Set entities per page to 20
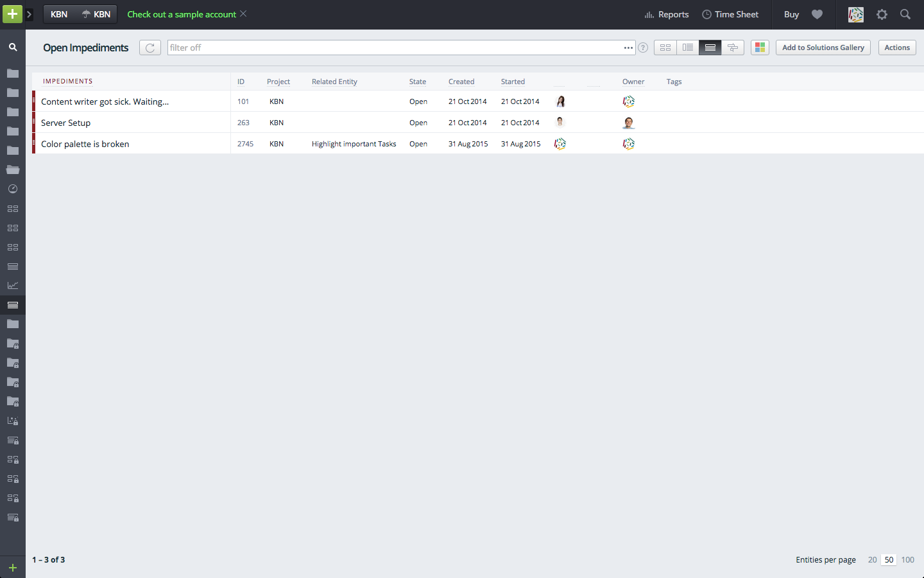 [872, 559]
